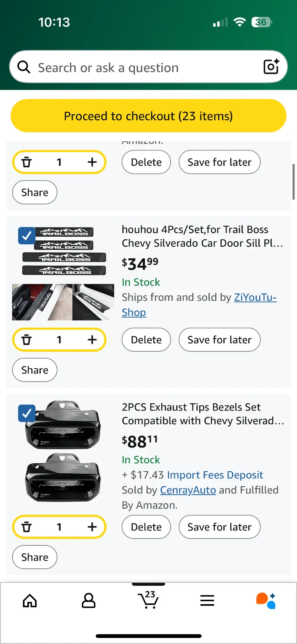Uncheck the Trail Boss door sill item
The width and height of the screenshot is (297, 644).
[x=27, y=236]
